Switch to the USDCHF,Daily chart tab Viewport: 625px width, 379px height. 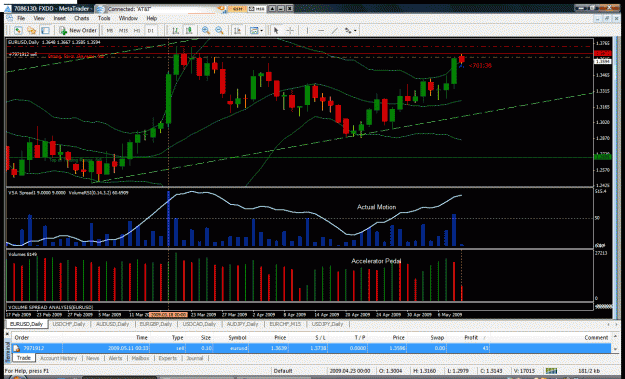pos(69,324)
